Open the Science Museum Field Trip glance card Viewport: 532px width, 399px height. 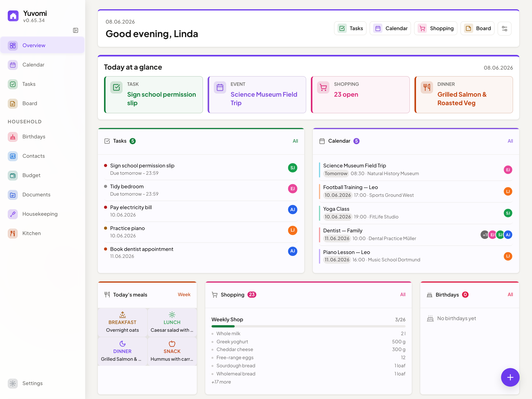257,95
